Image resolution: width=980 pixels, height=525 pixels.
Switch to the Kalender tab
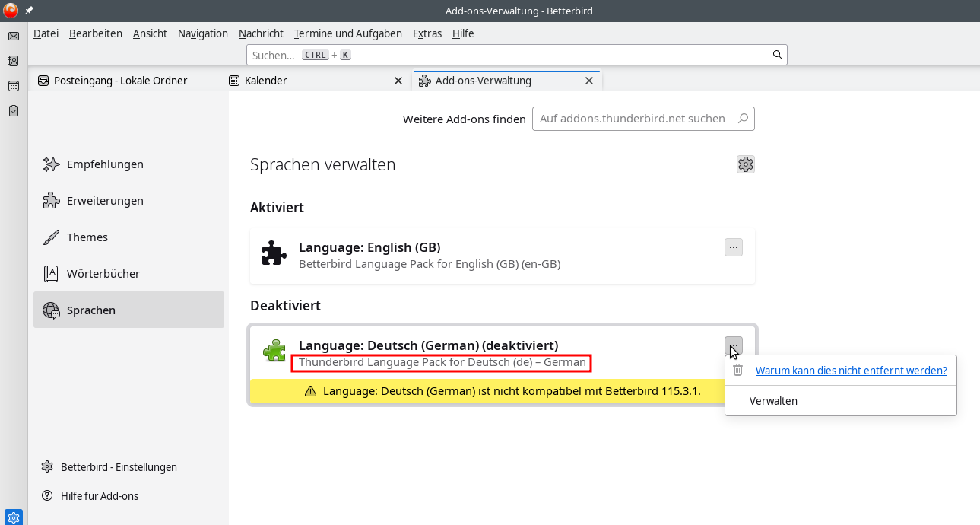tap(316, 81)
